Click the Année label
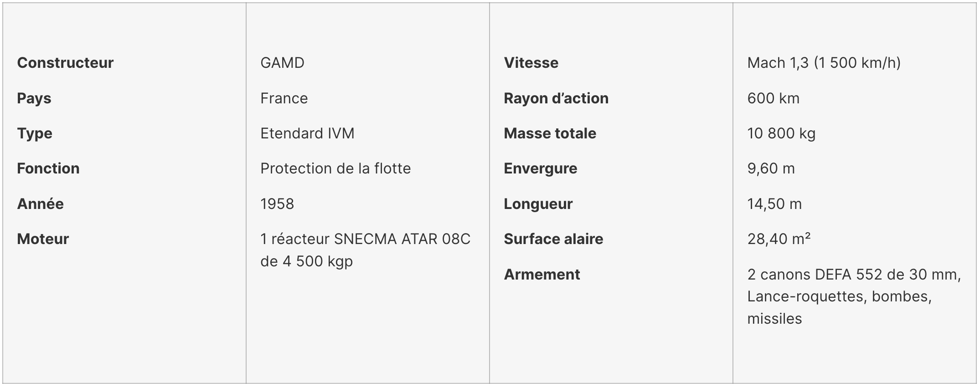Screen dimensions: 980x387 pos(40,204)
